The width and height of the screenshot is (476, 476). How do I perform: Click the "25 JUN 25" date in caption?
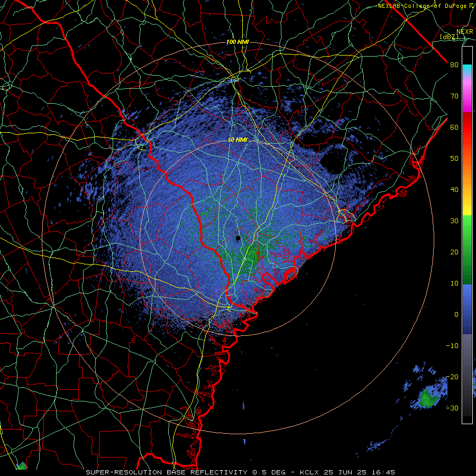[345, 472]
